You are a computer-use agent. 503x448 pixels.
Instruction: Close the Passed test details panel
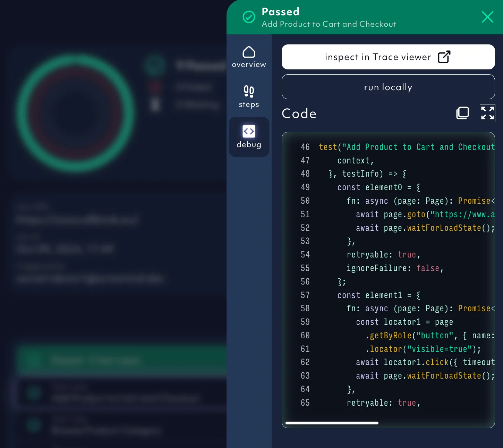pos(487,17)
